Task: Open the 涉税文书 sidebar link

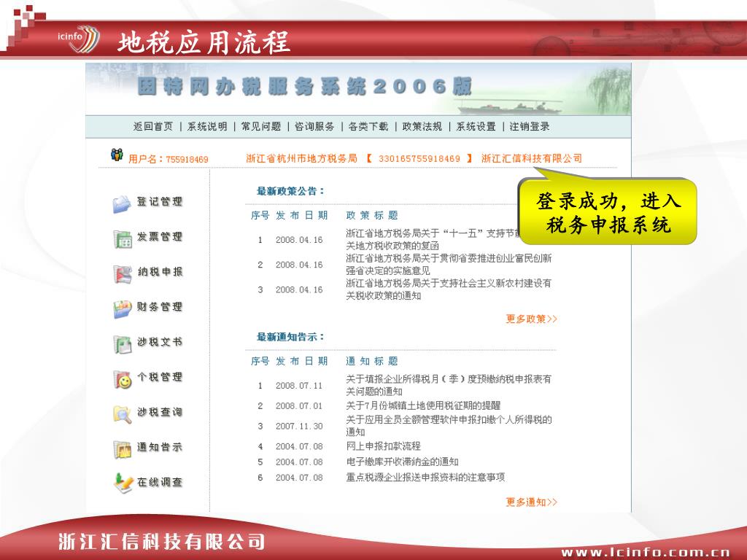Action: click(160, 342)
